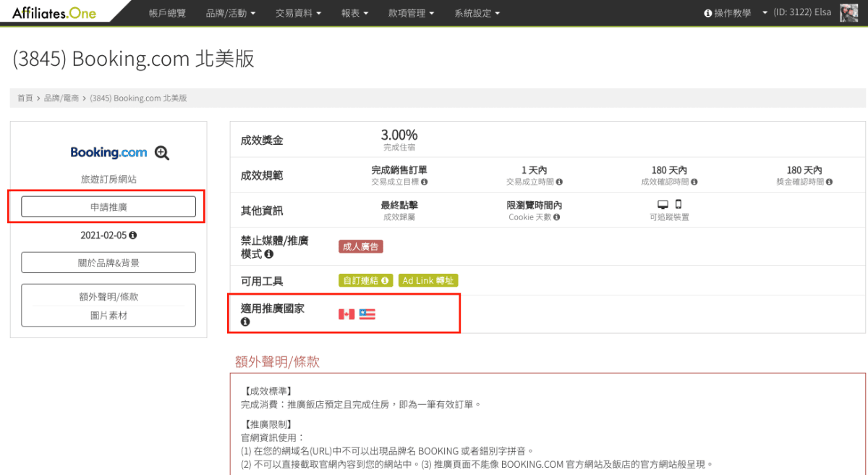Screen dimensions: 868x475
Task: Open the 報表 dropdown menu
Action: [354, 12]
